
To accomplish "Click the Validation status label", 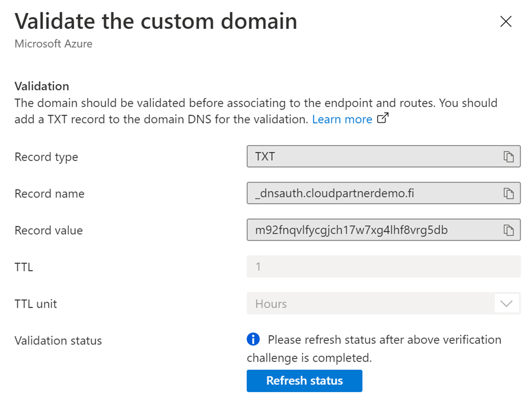I will click(x=58, y=340).
